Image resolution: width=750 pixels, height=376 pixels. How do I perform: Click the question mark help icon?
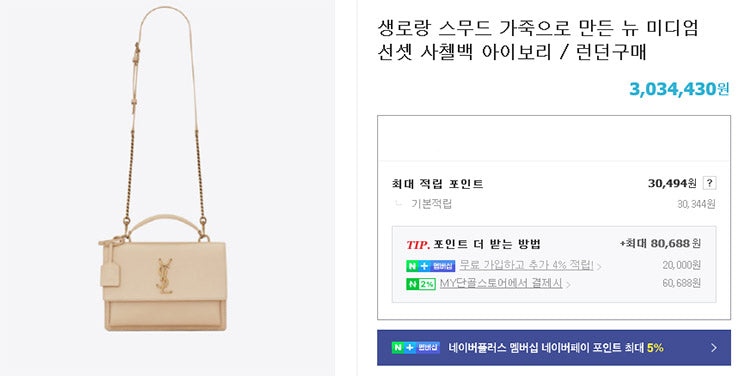(x=709, y=183)
